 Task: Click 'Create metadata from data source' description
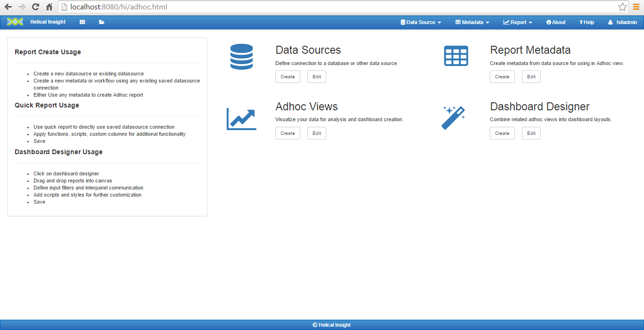pos(557,63)
